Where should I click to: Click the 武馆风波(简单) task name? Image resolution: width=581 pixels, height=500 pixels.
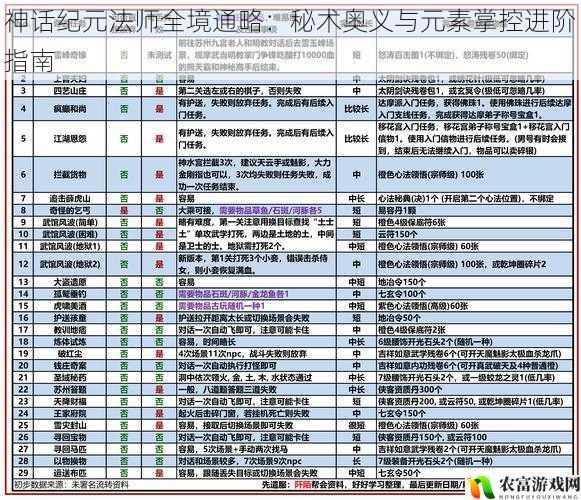pyautogui.click(x=70, y=222)
